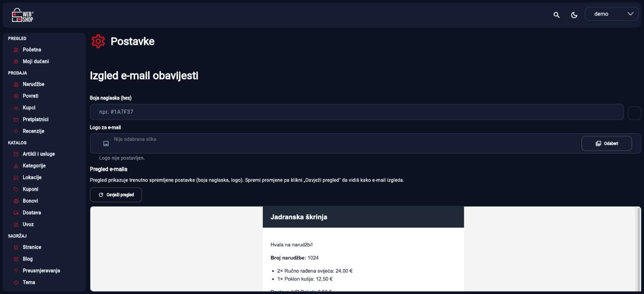
Task: Click the Jadranska škrinja preview header
Action: coord(363,217)
